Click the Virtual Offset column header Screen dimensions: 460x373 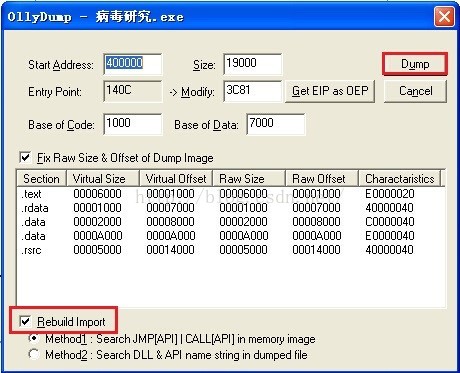tap(176, 178)
